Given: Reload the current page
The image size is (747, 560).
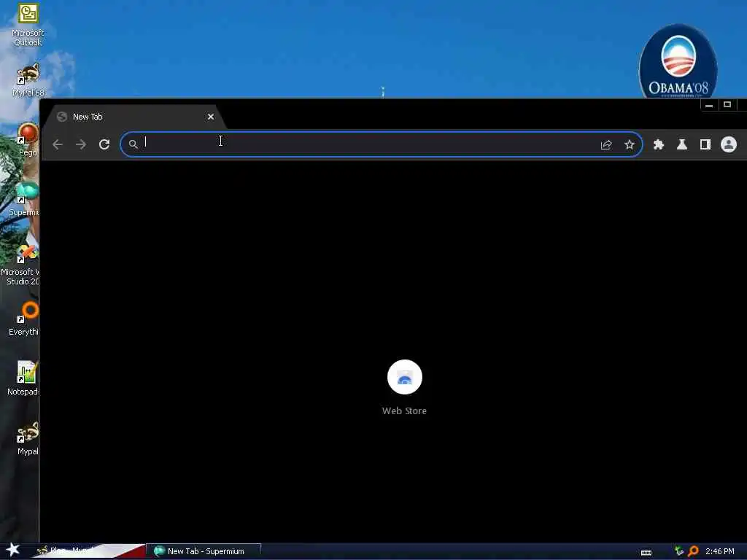Looking at the screenshot, I should click(x=104, y=144).
